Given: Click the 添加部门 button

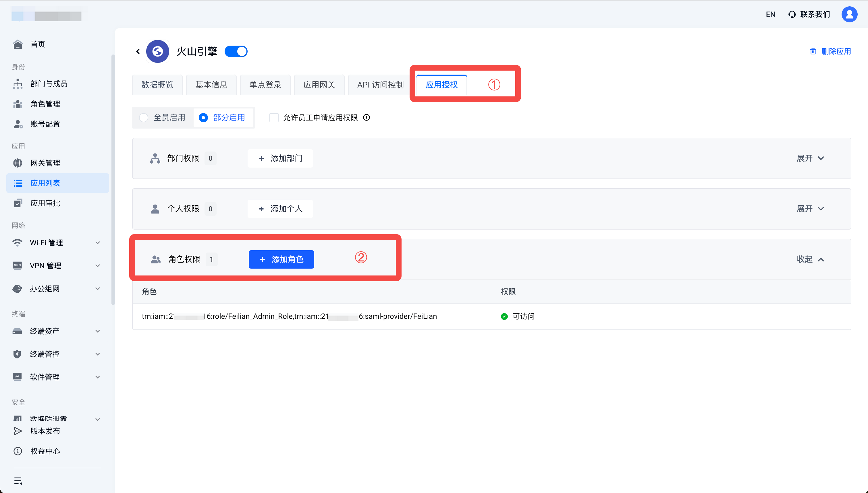Looking at the screenshot, I should tap(280, 158).
